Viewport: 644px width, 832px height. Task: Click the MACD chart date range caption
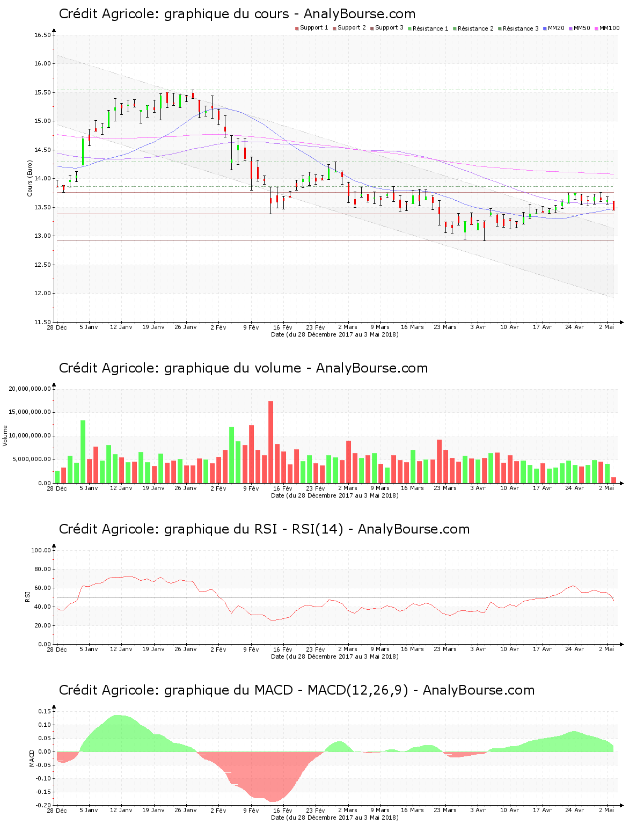pos(335,818)
